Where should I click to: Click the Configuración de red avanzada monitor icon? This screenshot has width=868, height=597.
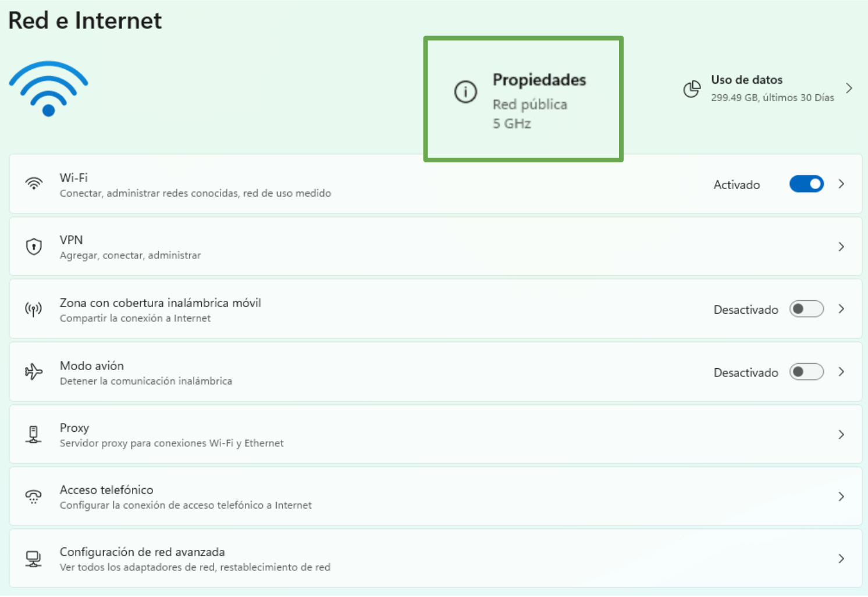[34, 559]
